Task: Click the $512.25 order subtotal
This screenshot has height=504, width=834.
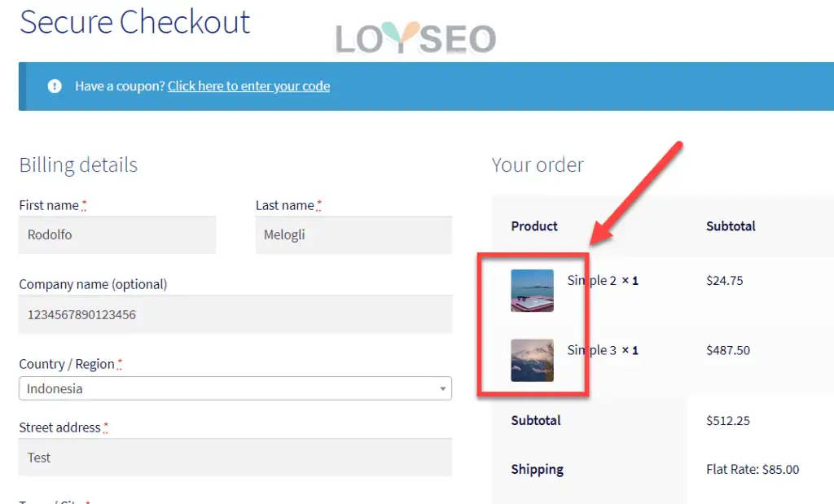Action: (728, 421)
